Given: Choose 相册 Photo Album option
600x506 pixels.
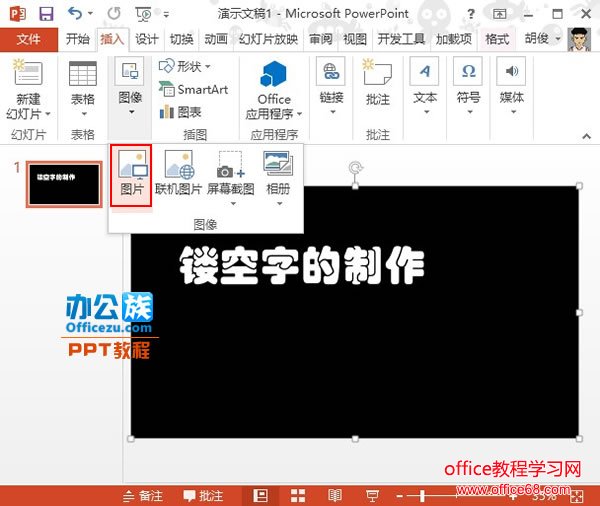Looking at the screenshot, I should (278, 177).
